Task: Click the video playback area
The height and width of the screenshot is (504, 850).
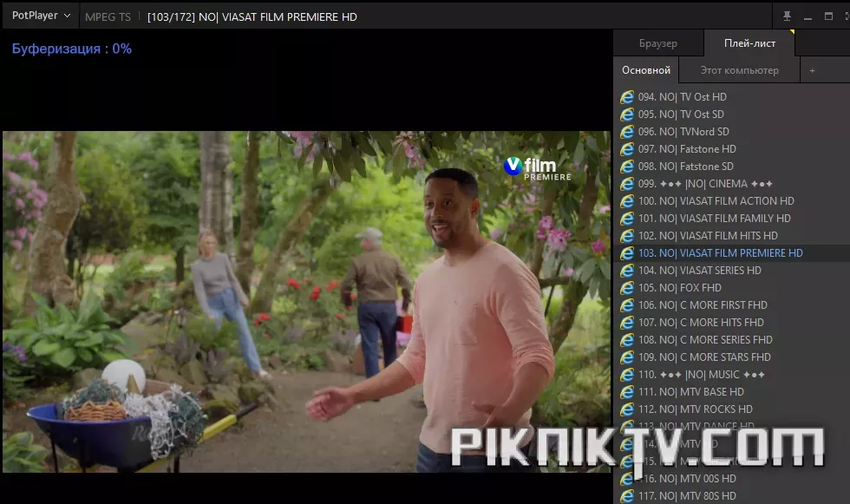Action: pos(306,302)
